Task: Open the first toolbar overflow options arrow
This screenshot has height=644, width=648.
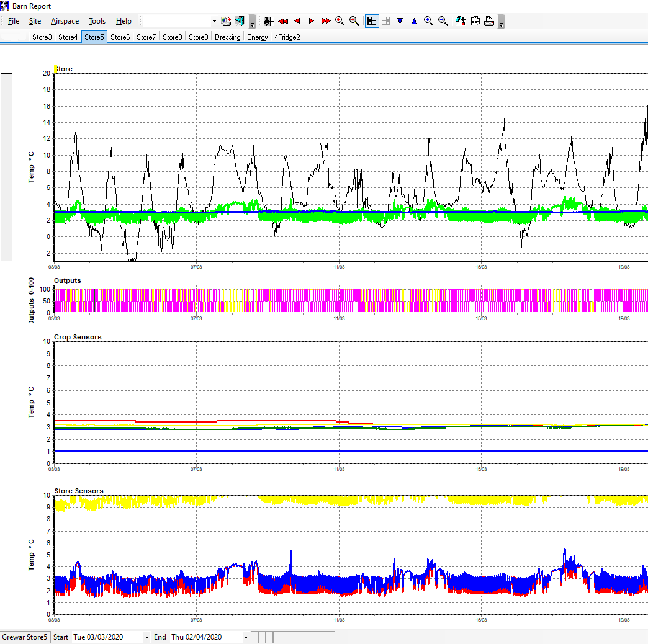Action: (x=252, y=22)
